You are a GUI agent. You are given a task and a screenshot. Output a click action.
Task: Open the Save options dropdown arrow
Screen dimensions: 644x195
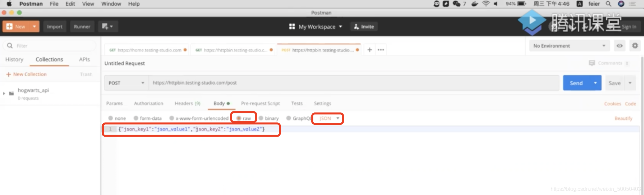(x=630, y=83)
